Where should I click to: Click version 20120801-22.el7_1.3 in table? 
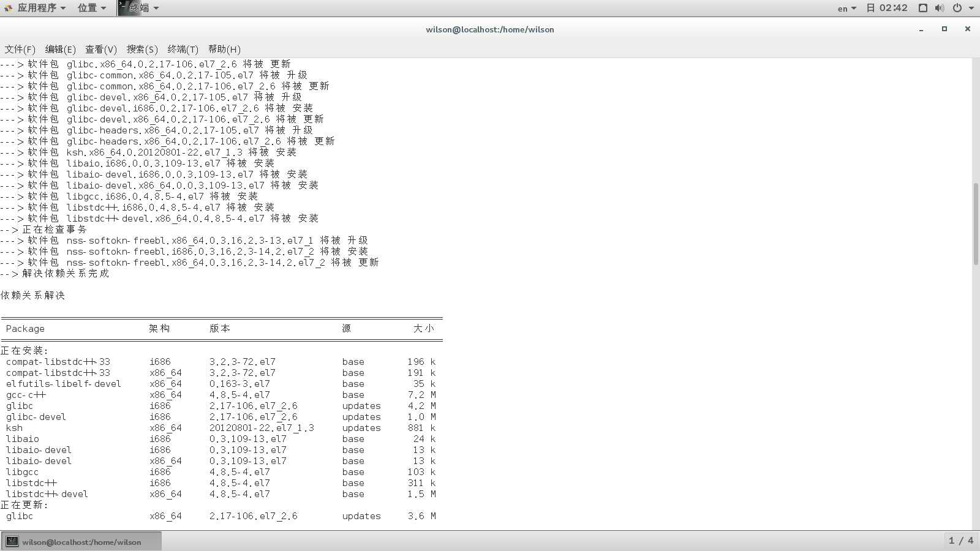coord(262,428)
